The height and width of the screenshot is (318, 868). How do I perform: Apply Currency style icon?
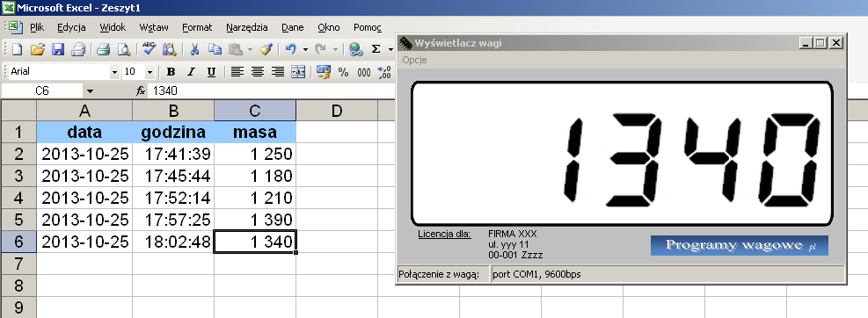[x=324, y=72]
